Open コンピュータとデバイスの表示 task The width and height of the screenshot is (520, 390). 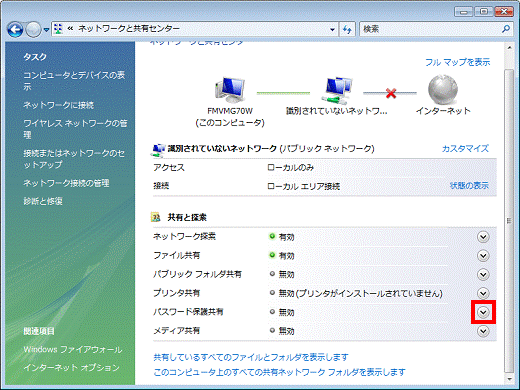[74, 81]
